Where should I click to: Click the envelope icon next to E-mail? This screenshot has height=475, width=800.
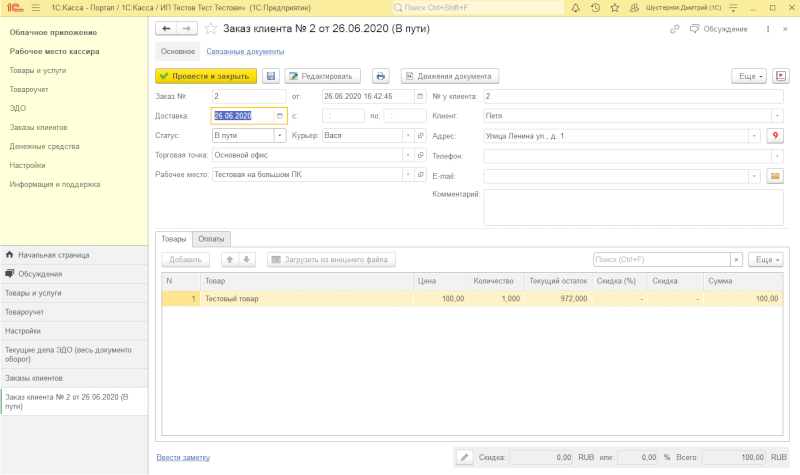pos(775,176)
